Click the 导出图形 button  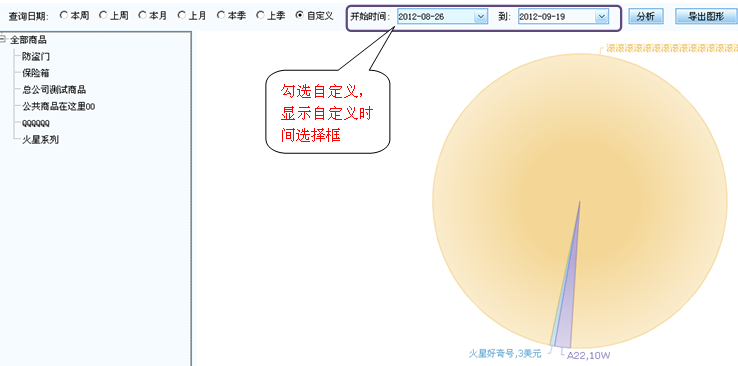706,16
